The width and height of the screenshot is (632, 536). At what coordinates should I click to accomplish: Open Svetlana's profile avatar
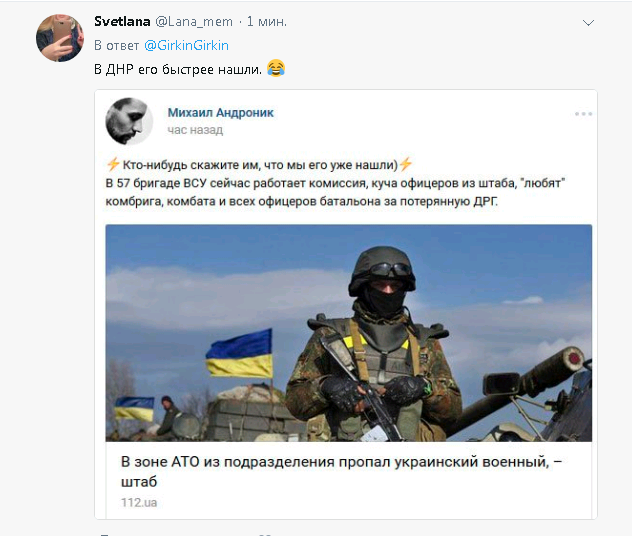60,38
